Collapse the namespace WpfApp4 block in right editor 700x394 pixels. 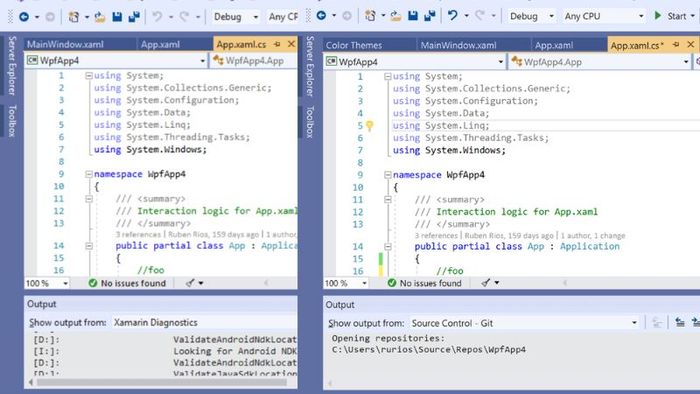(x=388, y=175)
